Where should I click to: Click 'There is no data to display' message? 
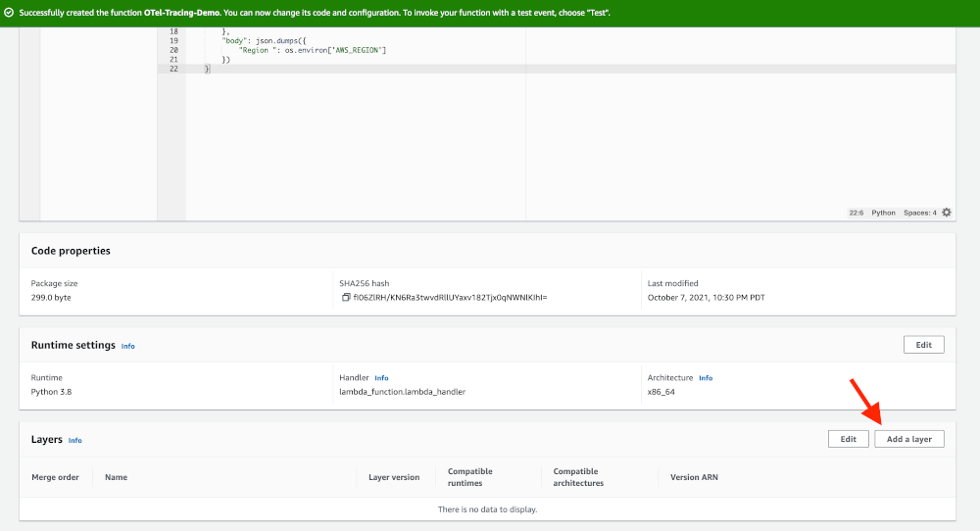(487, 509)
